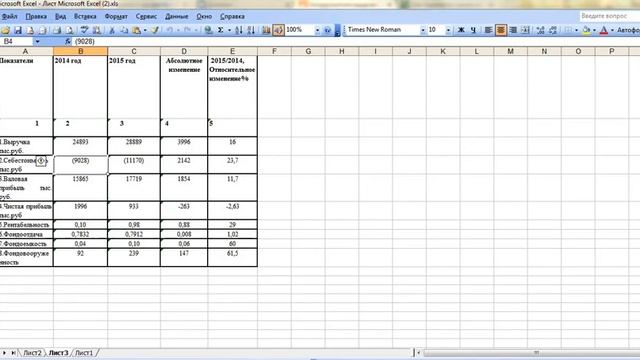640x360 pixels.
Task: Switch to the Лист2 sheet tab
Action: (32, 353)
